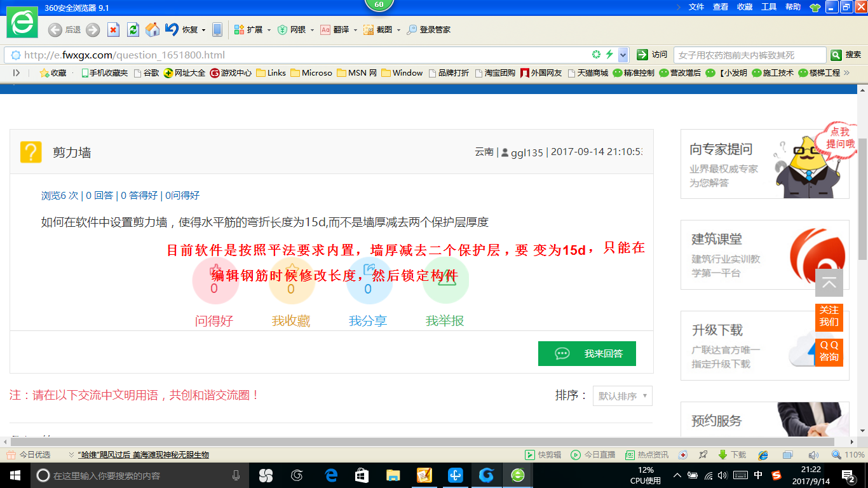Expand dropdown arrow next to 扩展
This screenshot has height=488, width=868.
tap(269, 30)
